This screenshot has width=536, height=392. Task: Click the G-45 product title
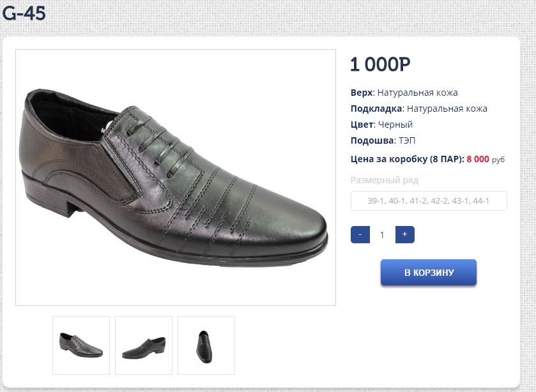24,13
